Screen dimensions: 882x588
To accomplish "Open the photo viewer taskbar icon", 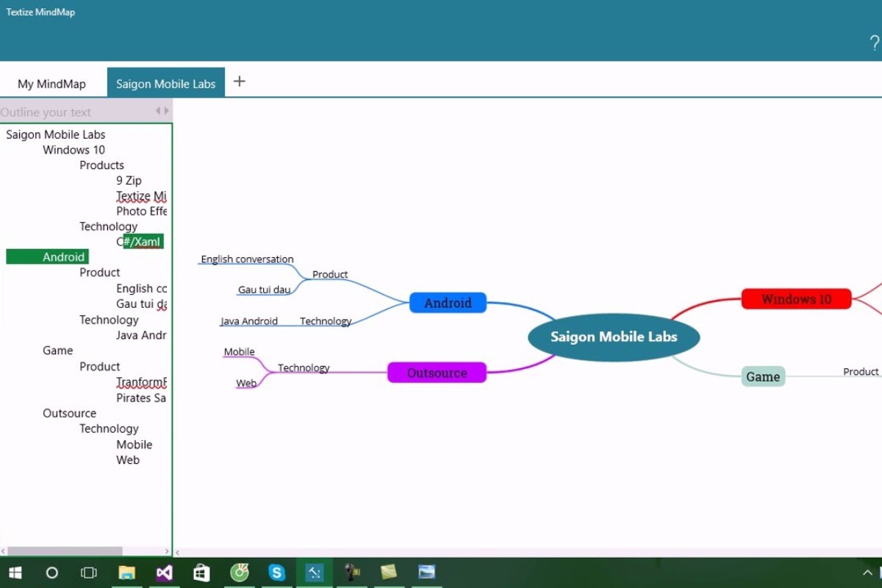I will [x=426, y=573].
